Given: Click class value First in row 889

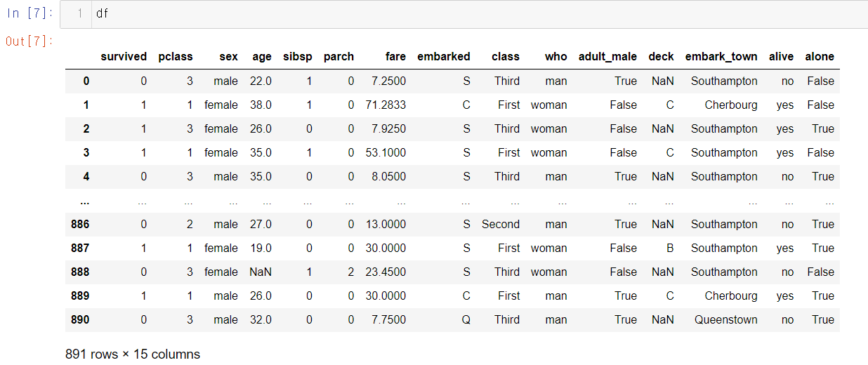Looking at the screenshot, I should (x=509, y=296).
